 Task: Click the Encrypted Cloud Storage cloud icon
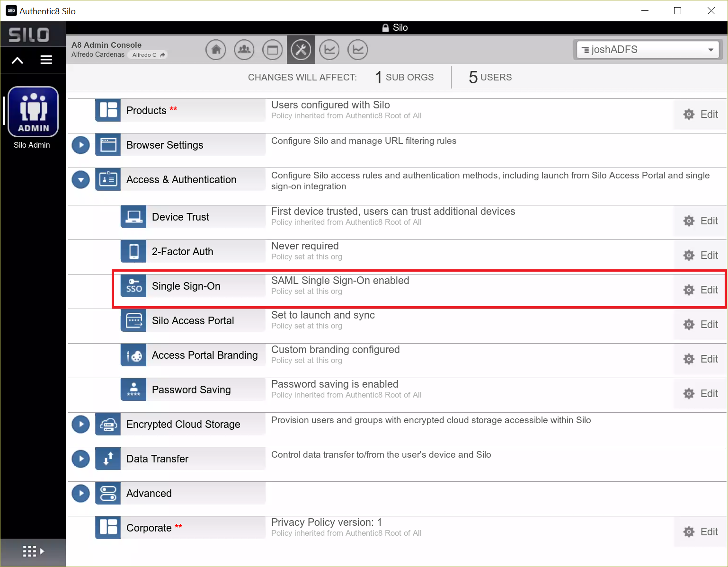coord(108,424)
